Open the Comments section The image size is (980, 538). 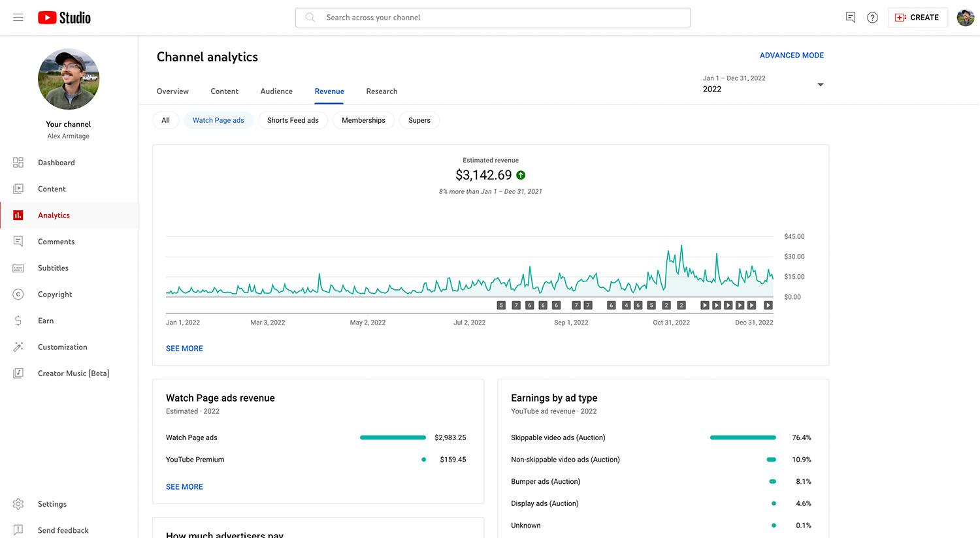pos(56,242)
